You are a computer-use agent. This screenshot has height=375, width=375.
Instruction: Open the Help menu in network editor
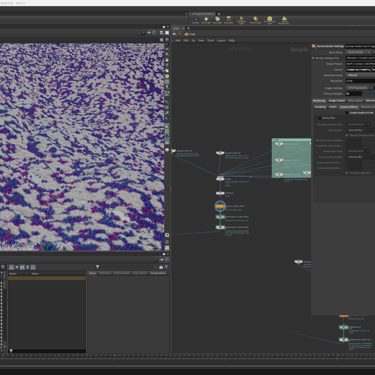(232, 40)
